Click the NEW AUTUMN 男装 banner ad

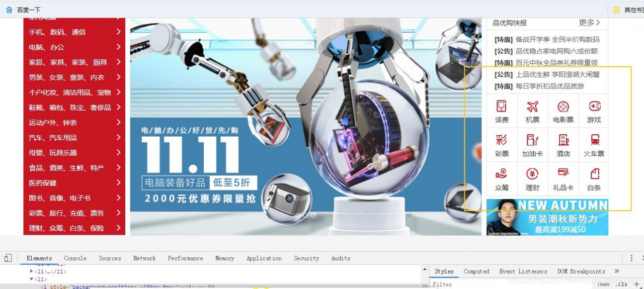tap(547, 217)
